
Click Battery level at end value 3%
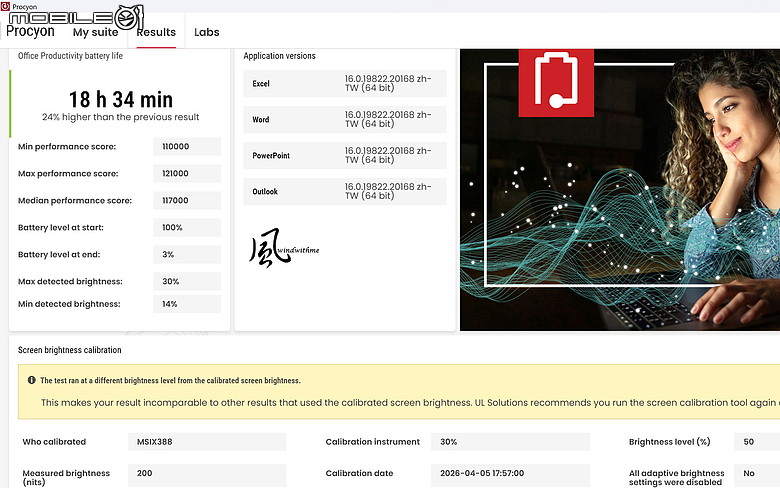point(187,254)
